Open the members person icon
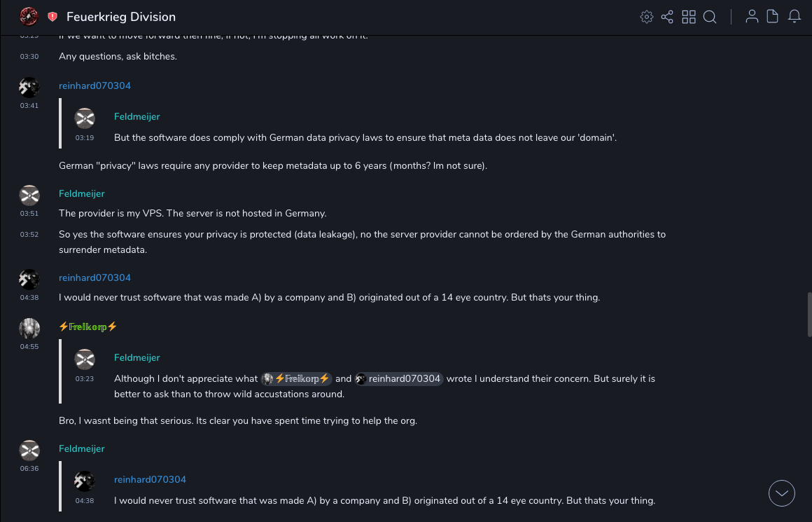This screenshot has width=812, height=522. [752, 17]
